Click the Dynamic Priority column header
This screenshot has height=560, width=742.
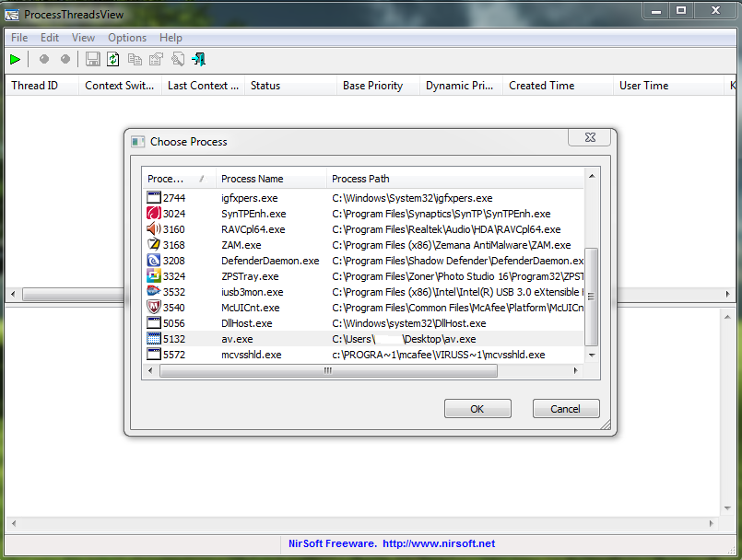(461, 86)
